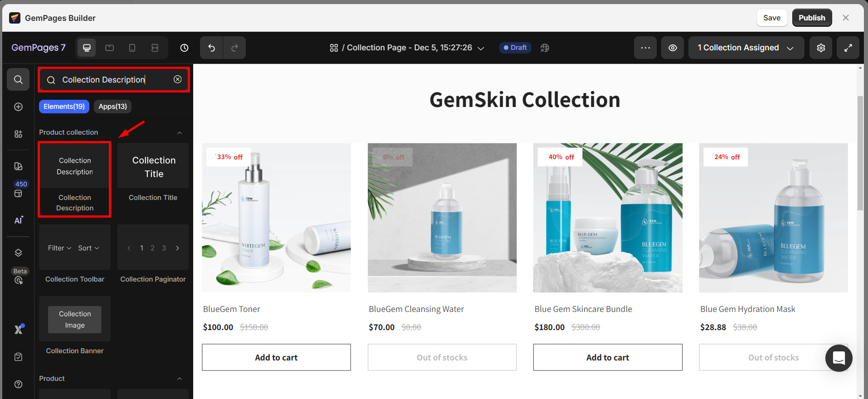This screenshot has height=399, width=868.
Task: Open page settings gear icon
Action: pyautogui.click(x=821, y=48)
